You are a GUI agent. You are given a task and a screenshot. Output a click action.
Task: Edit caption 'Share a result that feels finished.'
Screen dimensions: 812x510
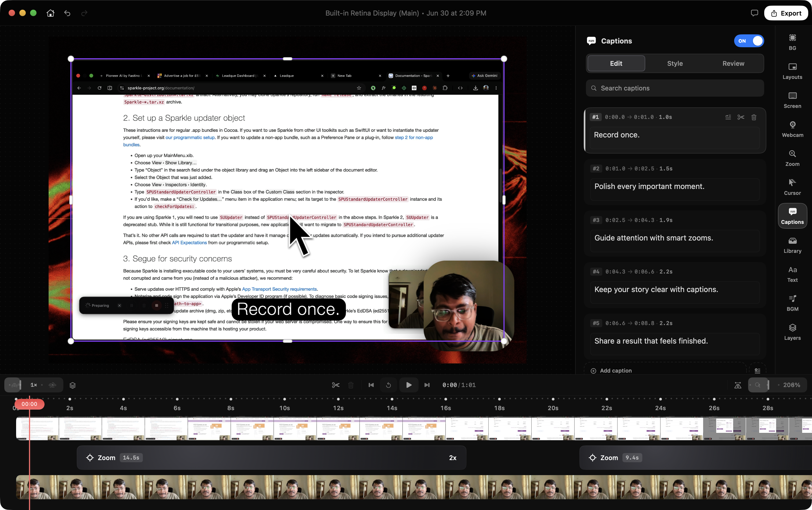click(675, 344)
